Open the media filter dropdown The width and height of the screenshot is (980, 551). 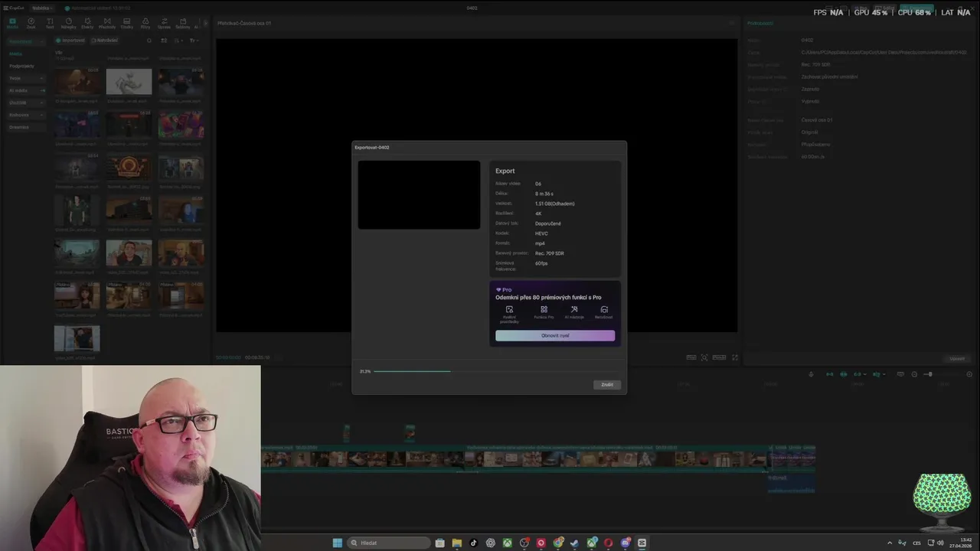194,41
